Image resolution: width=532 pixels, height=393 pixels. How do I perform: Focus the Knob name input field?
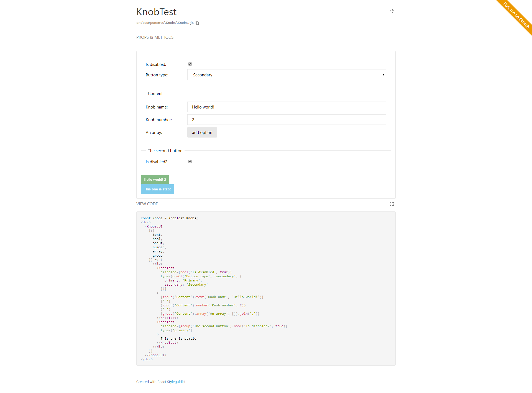pos(287,107)
